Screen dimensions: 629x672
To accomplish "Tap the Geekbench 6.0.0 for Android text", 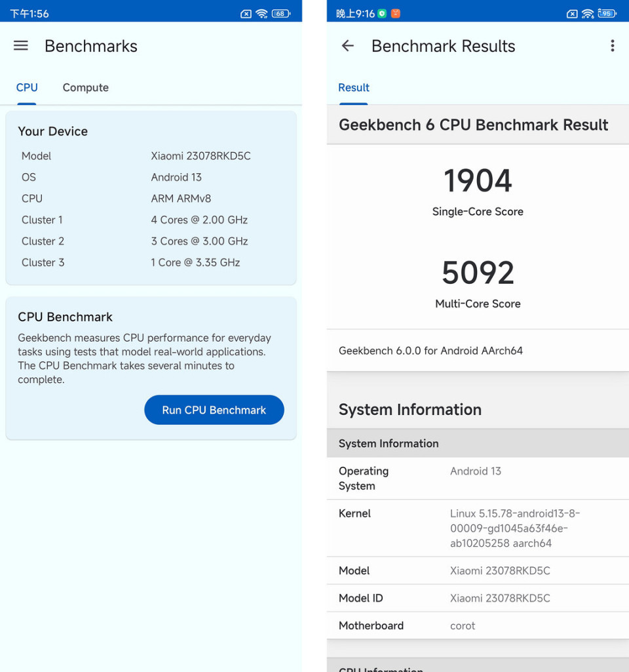I will pos(430,351).
